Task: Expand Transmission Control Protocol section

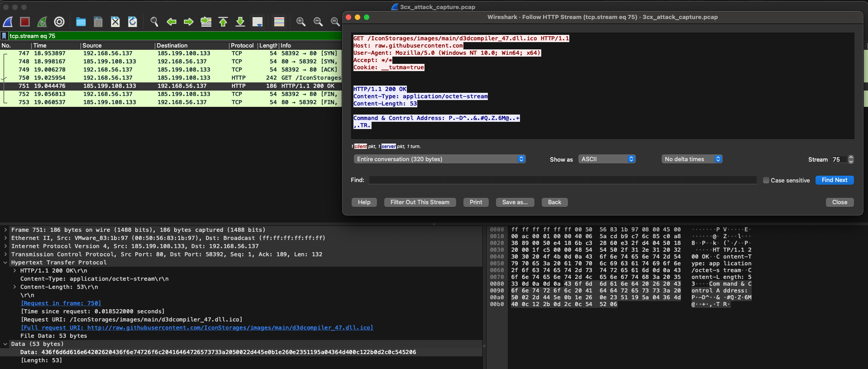Action: click(5, 254)
